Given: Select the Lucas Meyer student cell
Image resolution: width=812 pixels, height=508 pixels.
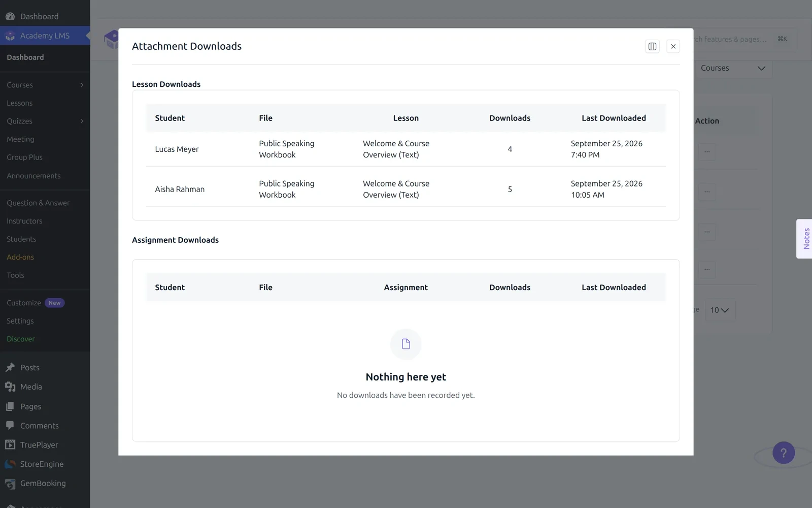Looking at the screenshot, I should click(177, 149).
